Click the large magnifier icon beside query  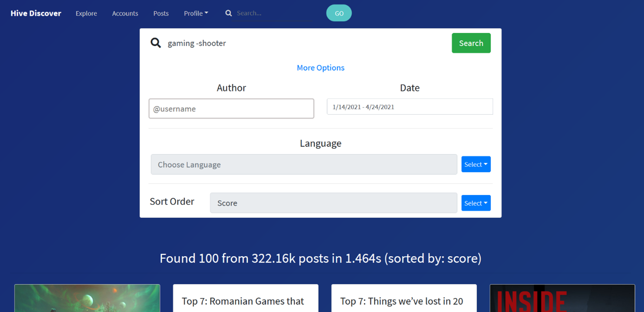pyautogui.click(x=156, y=43)
